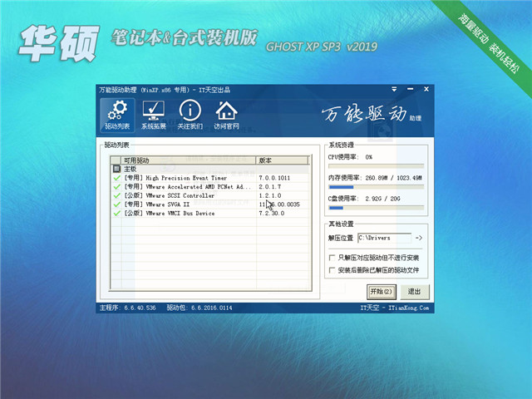Toggle the 主板 category checkbox

(x=116, y=169)
